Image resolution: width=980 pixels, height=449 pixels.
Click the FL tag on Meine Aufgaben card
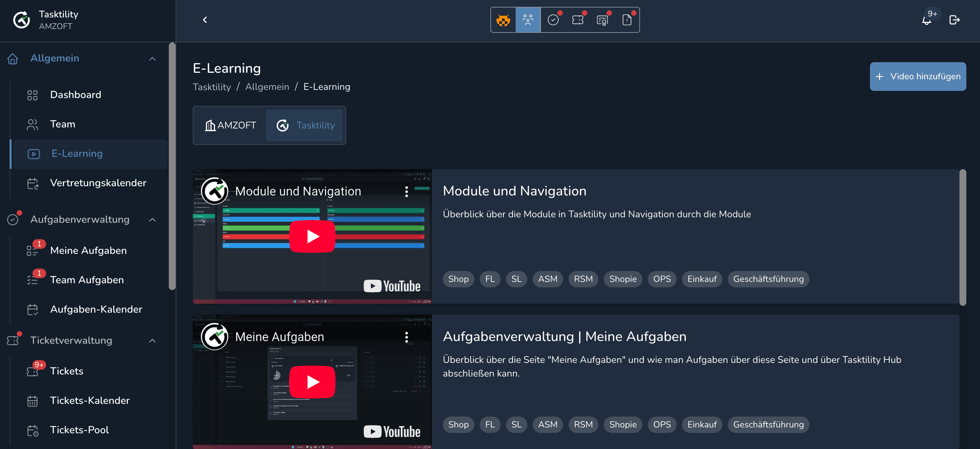click(490, 425)
